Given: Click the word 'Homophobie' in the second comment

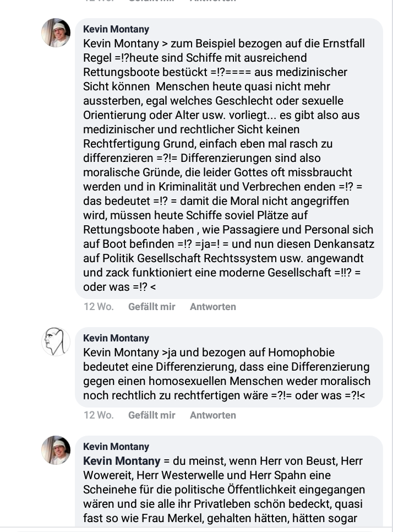Looking at the screenshot, I should tap(301, 352).
